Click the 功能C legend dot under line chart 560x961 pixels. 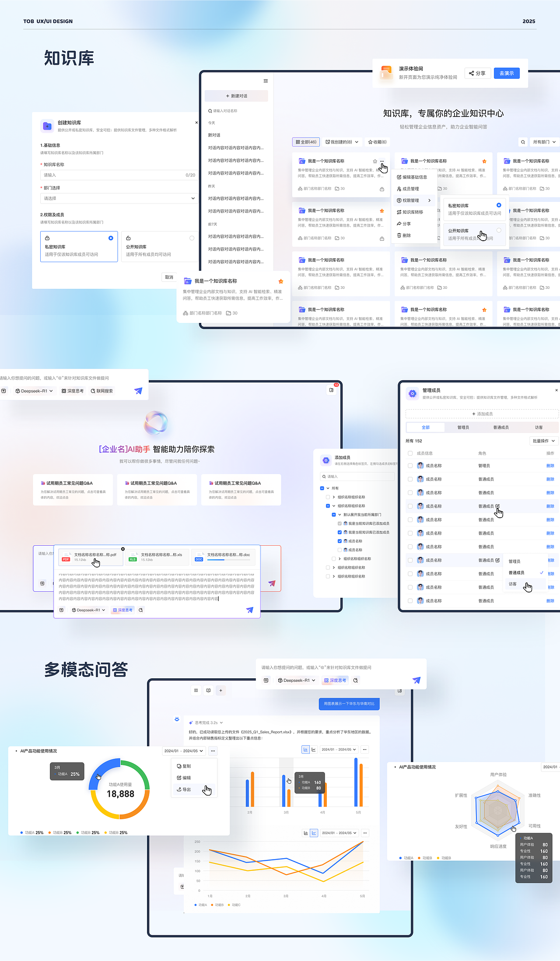coord(229,905)
